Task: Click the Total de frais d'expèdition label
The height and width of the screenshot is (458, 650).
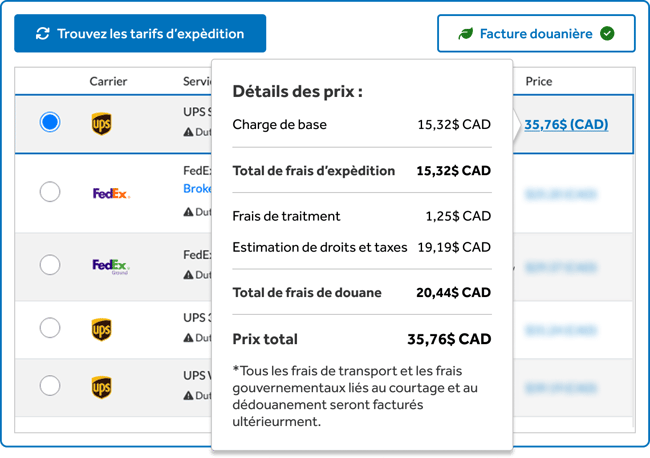Action: point(313,171)
